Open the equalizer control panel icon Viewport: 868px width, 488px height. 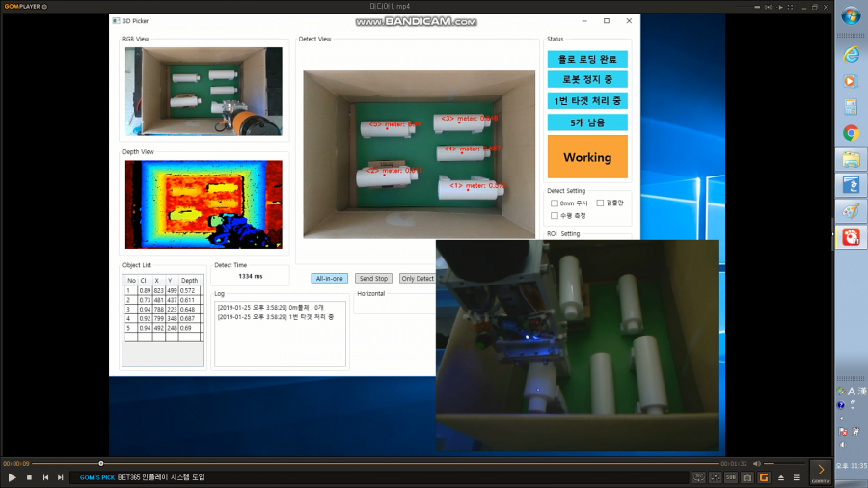point(716,477)
